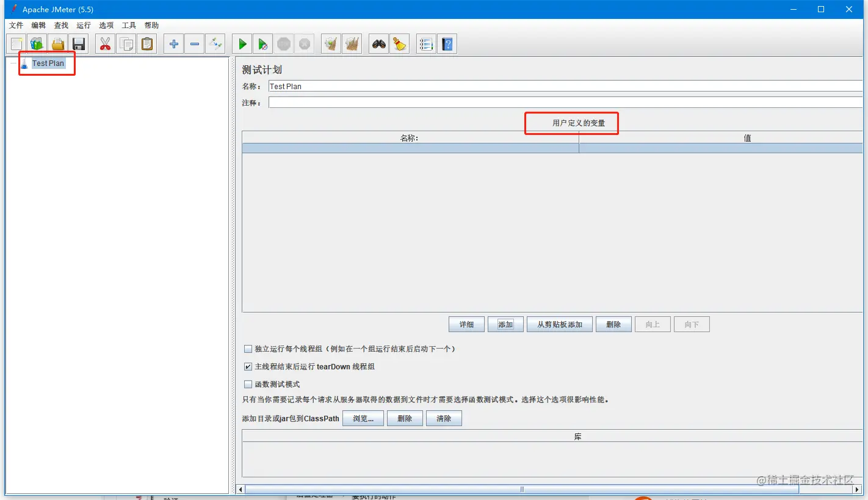This screenshot has width=868, height=500.
Task: Create a new test plan
Action: coord(16,44)
